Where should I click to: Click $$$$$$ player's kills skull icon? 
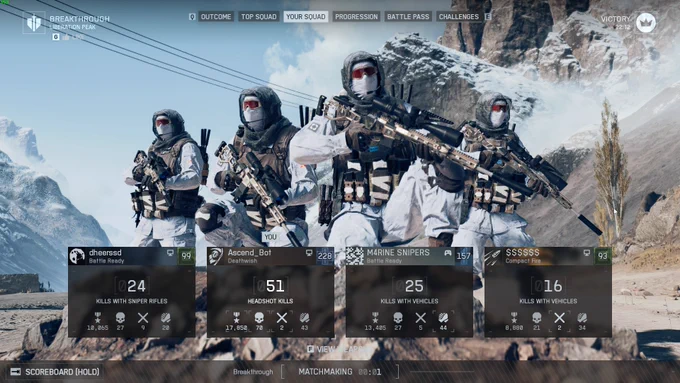537,318
